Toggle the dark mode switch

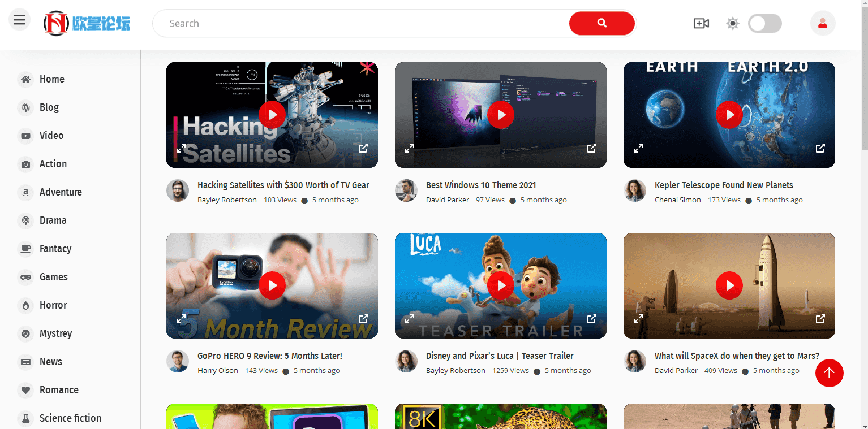(x=764, y=23)
